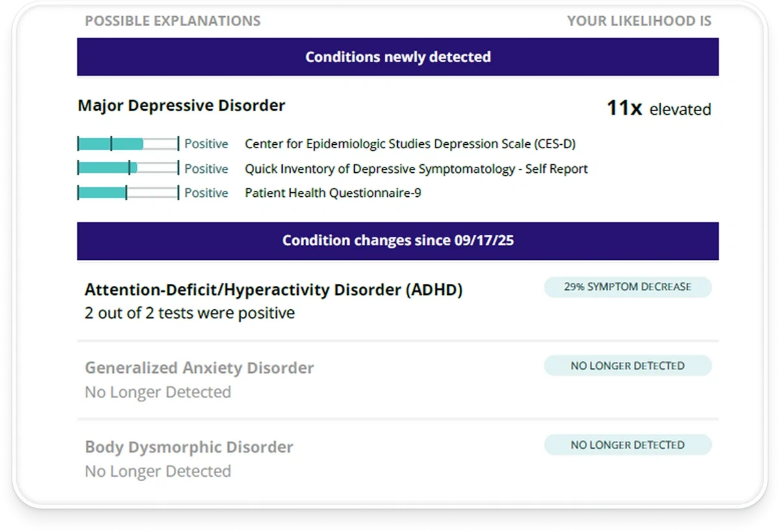
Task: Click the Possible Explanations column header
Action: 173,21
